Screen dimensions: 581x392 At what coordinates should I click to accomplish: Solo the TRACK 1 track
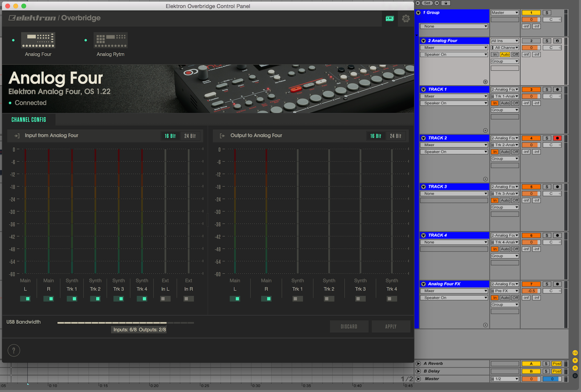point(547,89)
